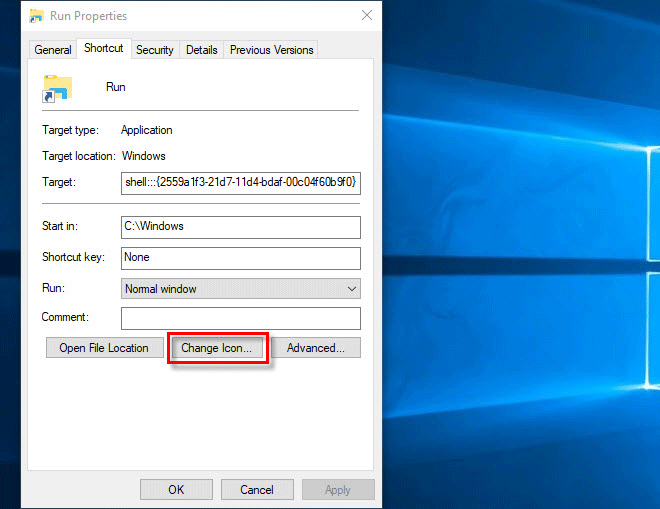Click the "Run" shortcut name text
This screenshot has width=660, height=509.
116,87
